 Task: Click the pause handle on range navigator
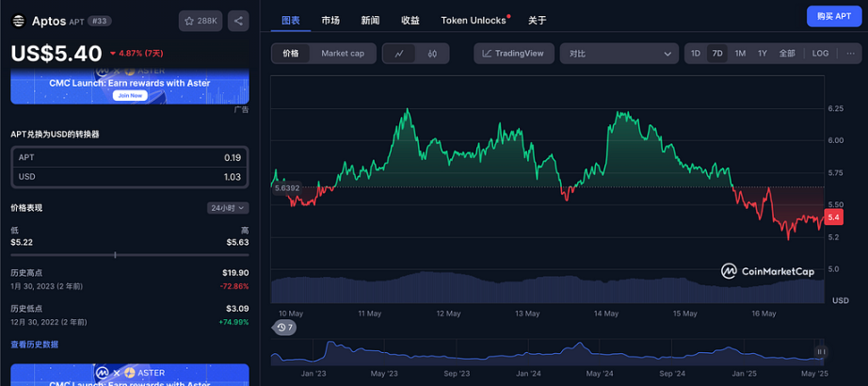[822, 352]
